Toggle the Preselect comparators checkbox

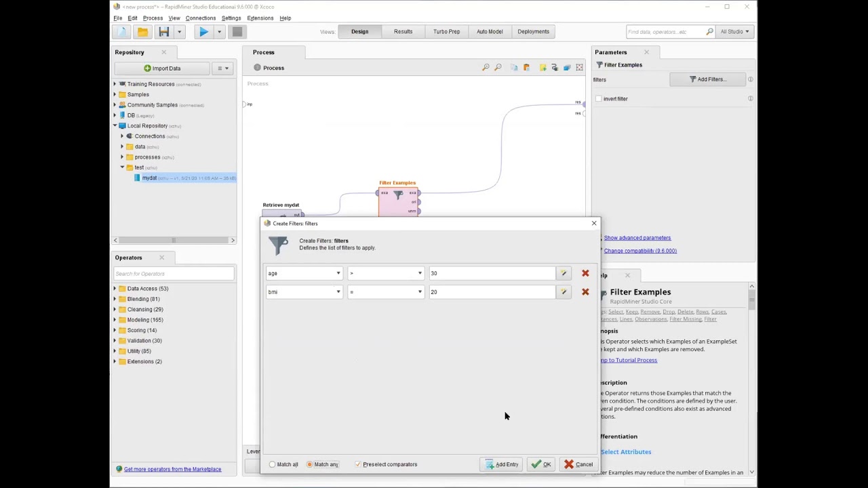[358, 465]
